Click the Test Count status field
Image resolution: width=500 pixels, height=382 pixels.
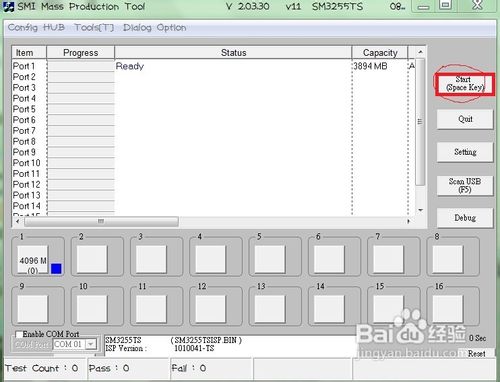45,368
